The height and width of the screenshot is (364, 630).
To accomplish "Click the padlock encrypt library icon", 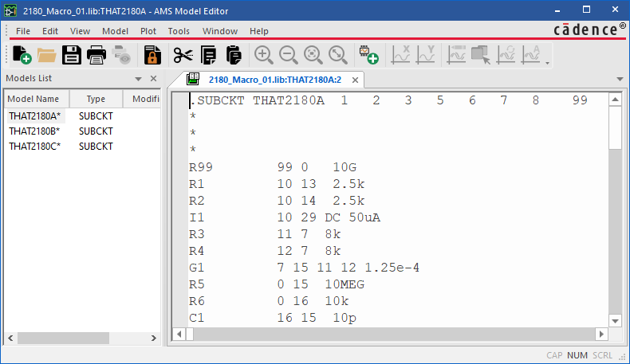I will [x=152, y=55].
